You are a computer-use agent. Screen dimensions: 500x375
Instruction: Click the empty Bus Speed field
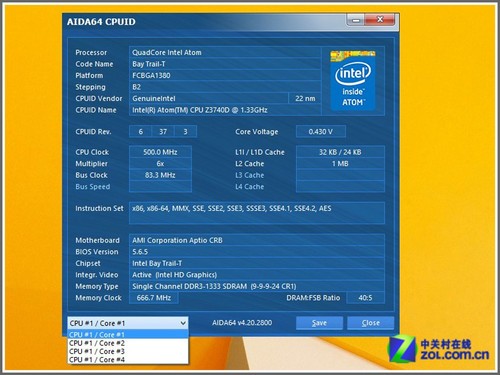click(x=160, y=187)
